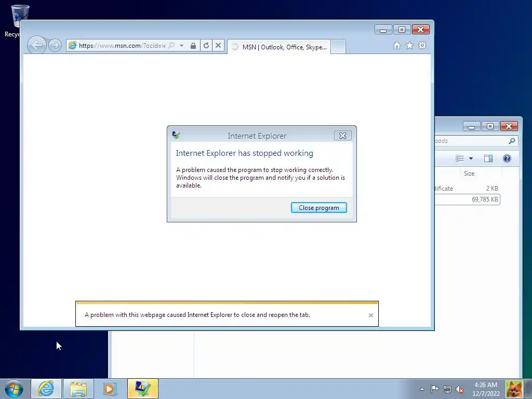
Task: Toggle the preview pane in Explorer
Action: 488,158
